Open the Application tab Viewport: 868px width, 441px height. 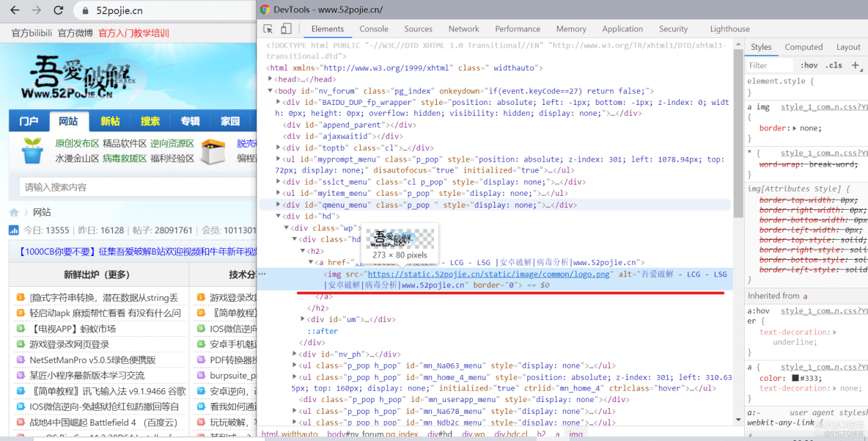coord(622,29)
